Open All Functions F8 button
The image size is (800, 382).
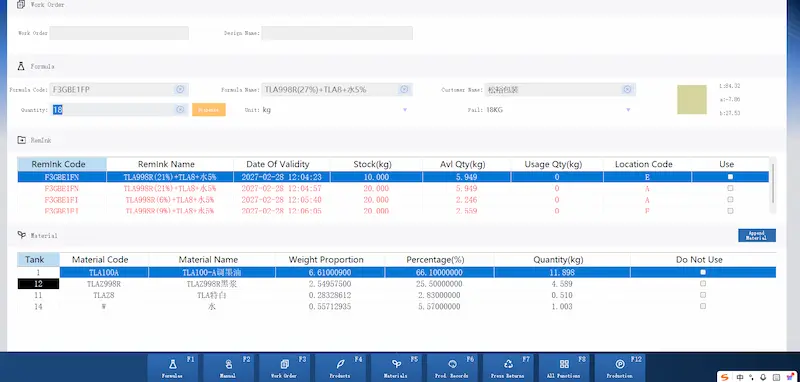[563, 367]
